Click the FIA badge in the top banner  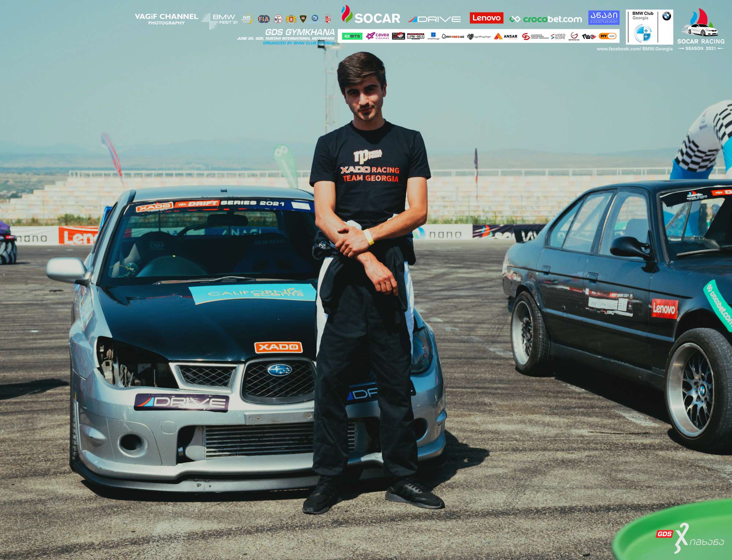264,19
